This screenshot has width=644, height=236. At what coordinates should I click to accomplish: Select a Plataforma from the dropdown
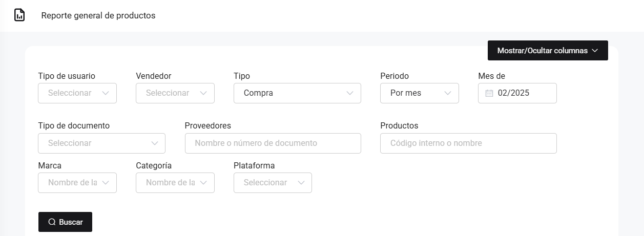(x=272, y=183)
